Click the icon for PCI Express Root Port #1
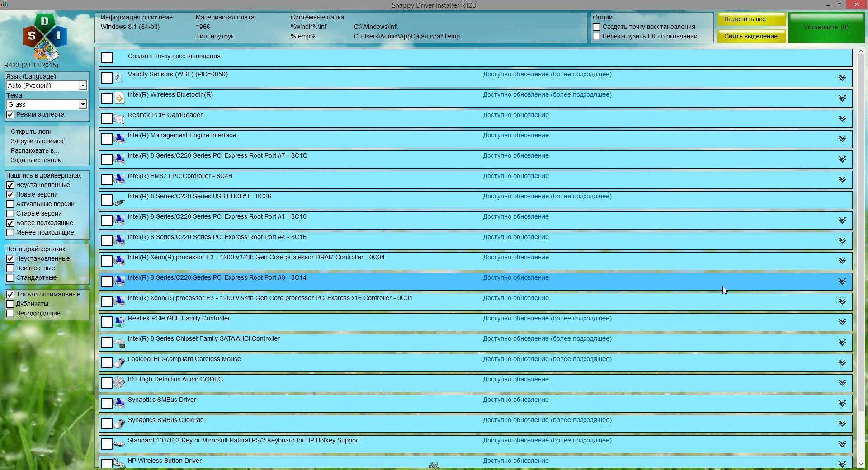 pos(119,220)
